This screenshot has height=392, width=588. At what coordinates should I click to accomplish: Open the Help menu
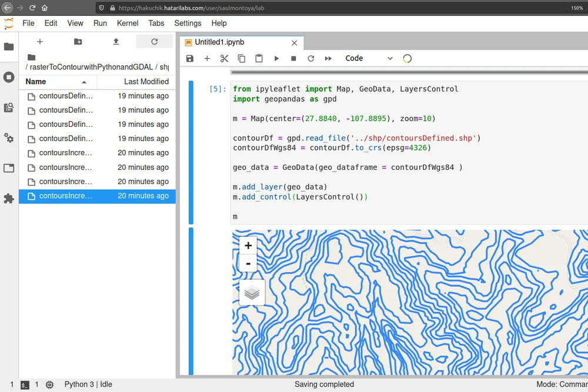219,24
